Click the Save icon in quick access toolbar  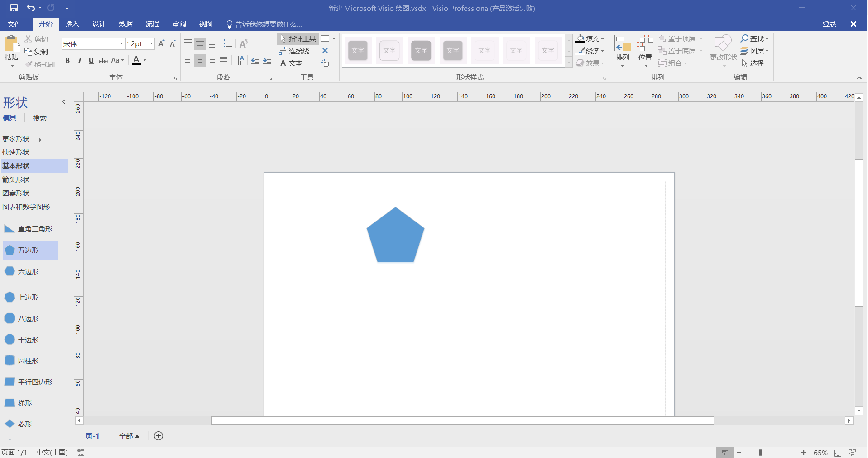point(14,8)
